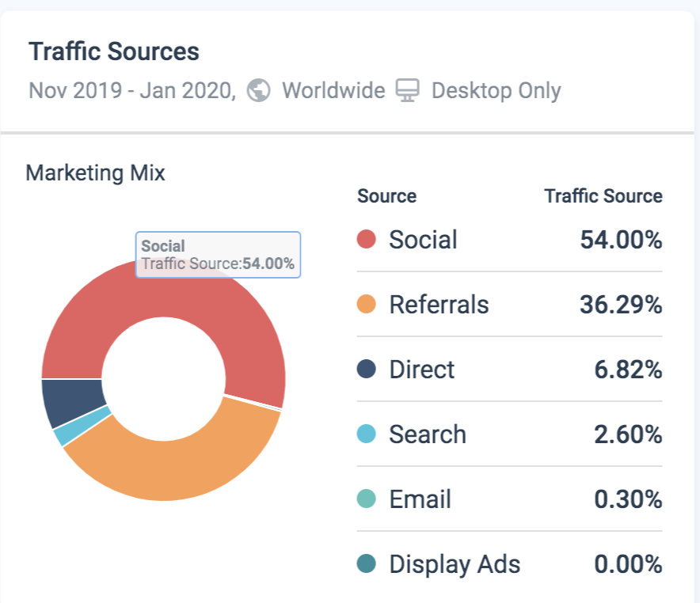
Task: Click the Worldwide globe icon
Action: (x=258, y=91)
